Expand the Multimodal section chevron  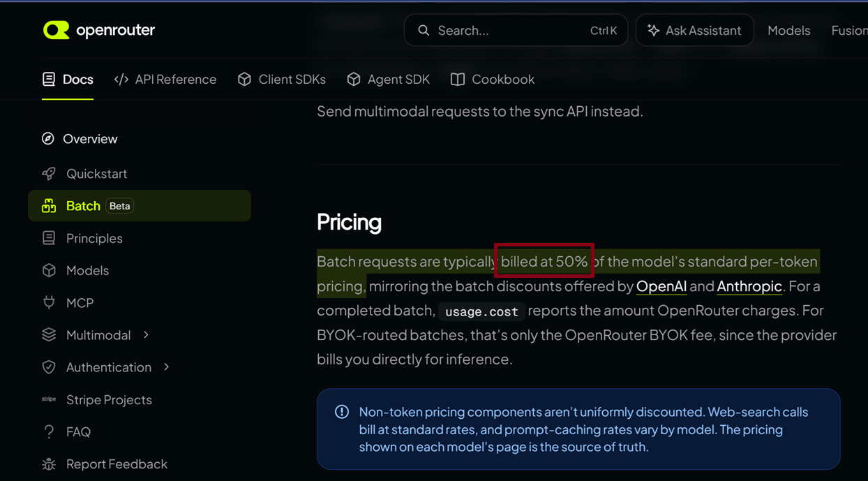point(146,335)
